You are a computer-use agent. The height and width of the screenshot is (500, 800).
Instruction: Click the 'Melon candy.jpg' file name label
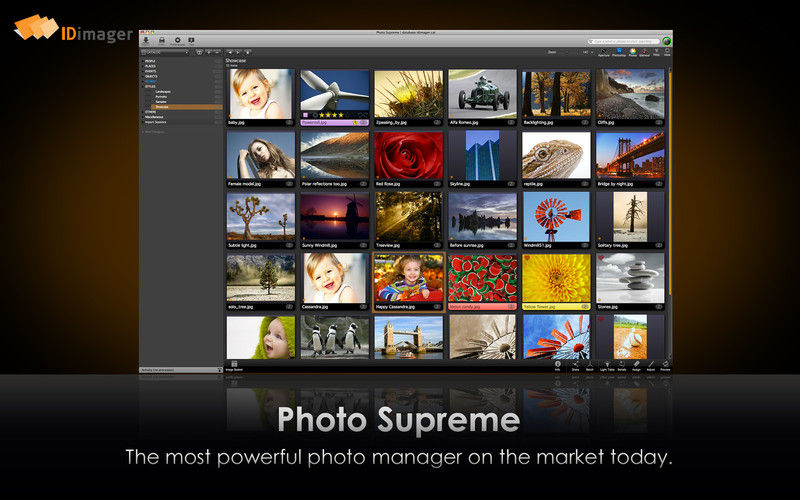[464, 307]
